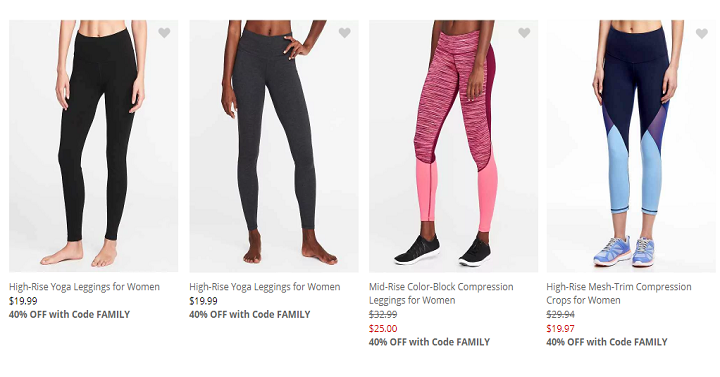Open black High-Rise Yoga Leggings product image
The height and width of the screenshot is (377, 720).
94,146
